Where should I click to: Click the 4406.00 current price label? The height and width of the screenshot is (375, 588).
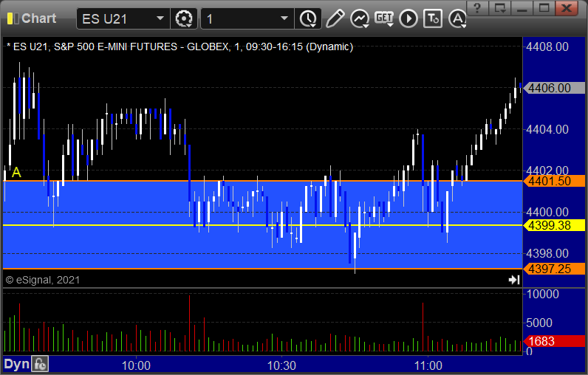point(554,88)
